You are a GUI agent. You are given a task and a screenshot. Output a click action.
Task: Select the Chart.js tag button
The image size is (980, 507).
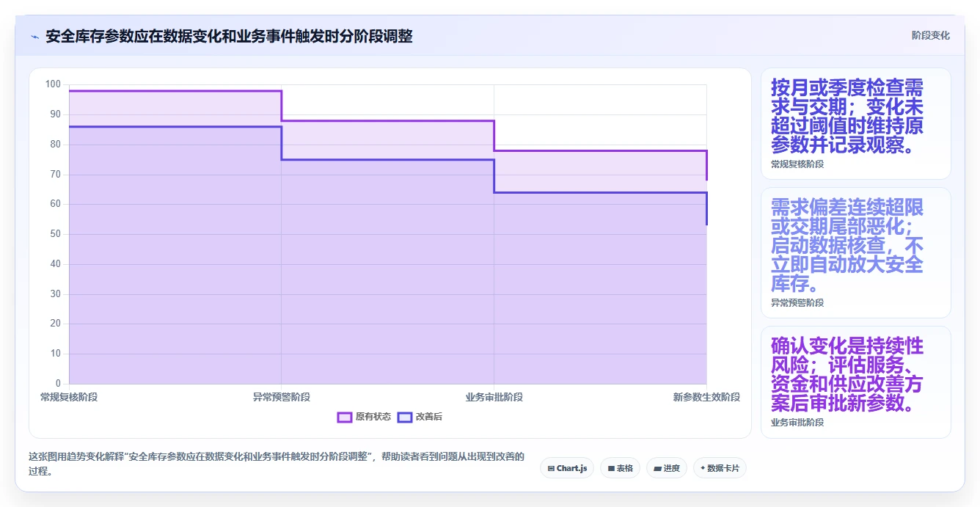click(567, 468)
